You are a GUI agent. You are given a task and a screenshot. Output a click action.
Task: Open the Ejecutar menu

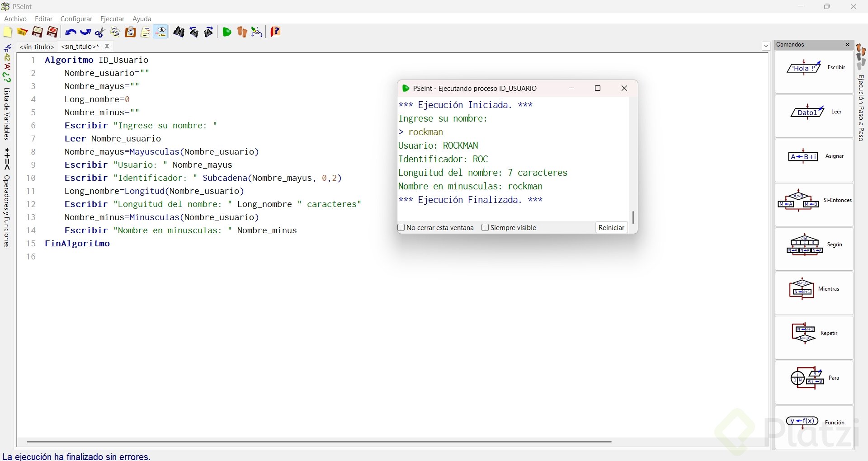(x=112, y=19)
